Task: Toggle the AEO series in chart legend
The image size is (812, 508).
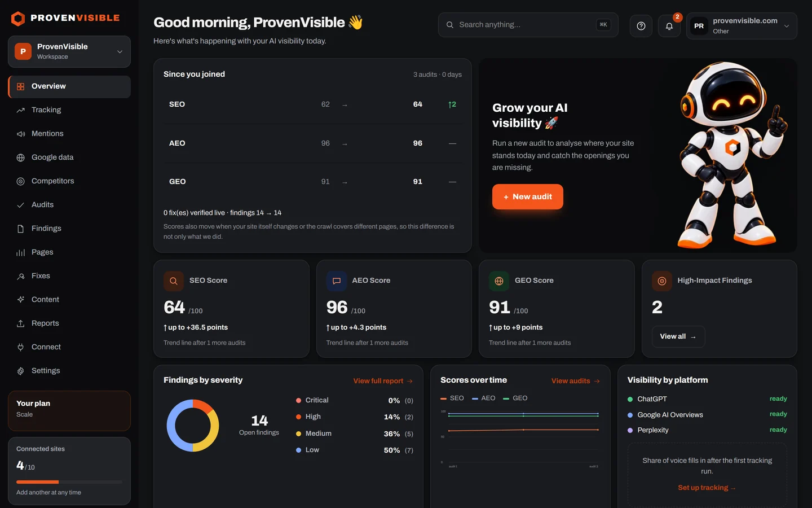Action: tap(484, 398)
